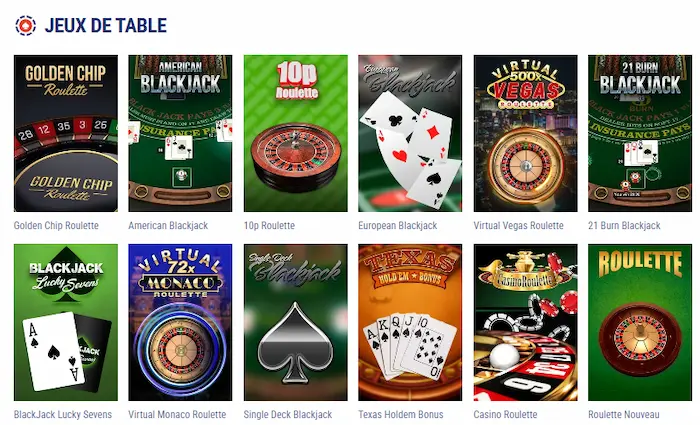Click the Virtual Vegas Roulette caption
The image size is (700, 425).
coord(519,225)
